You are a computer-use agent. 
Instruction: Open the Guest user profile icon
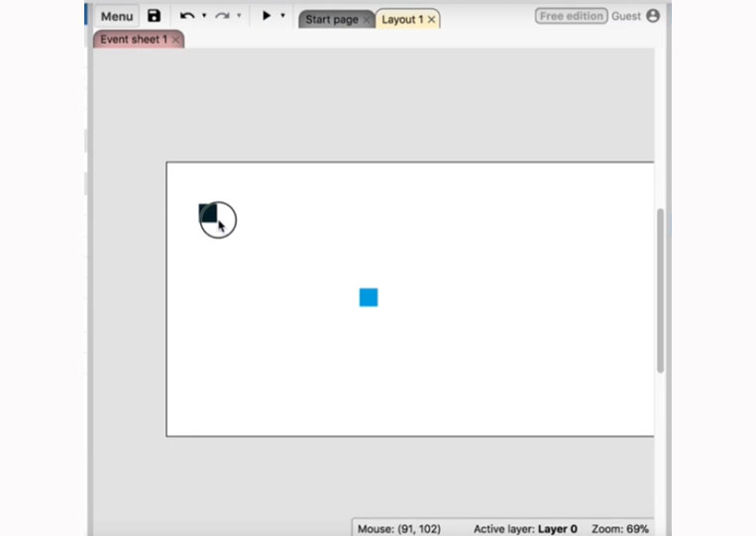pyautogui.click(x=653, y=16)
